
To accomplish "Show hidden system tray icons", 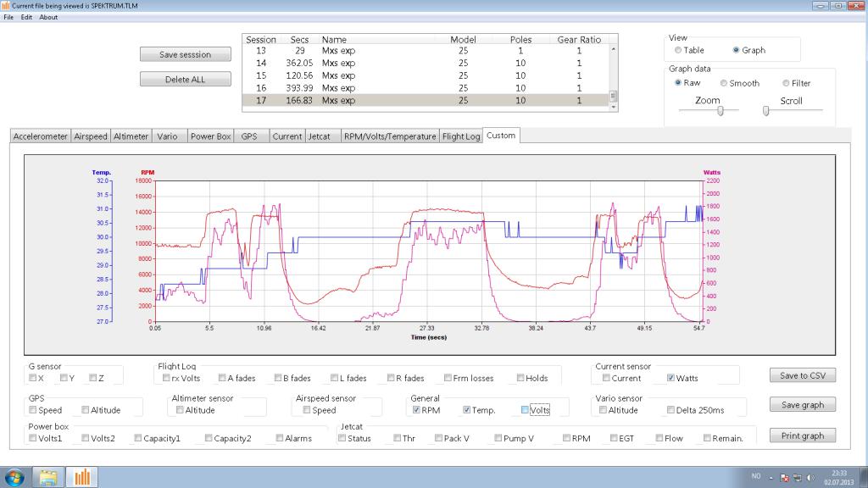I will pos(771,477).
